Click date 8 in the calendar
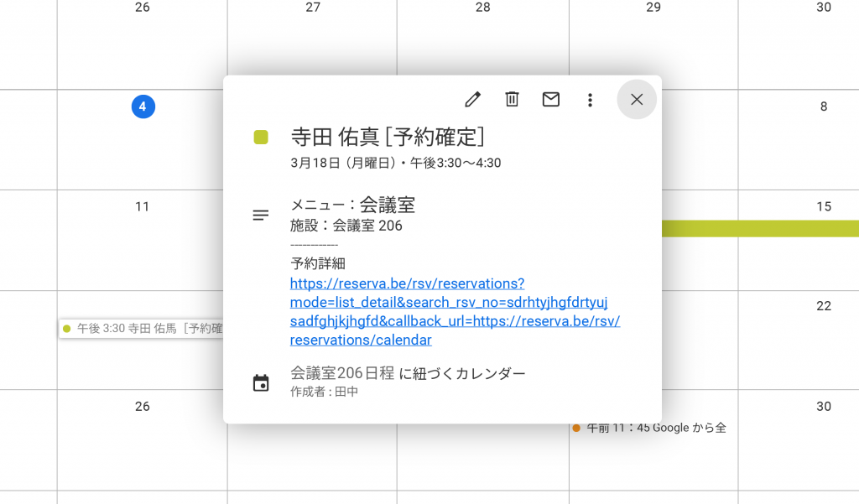 [824, 107]
